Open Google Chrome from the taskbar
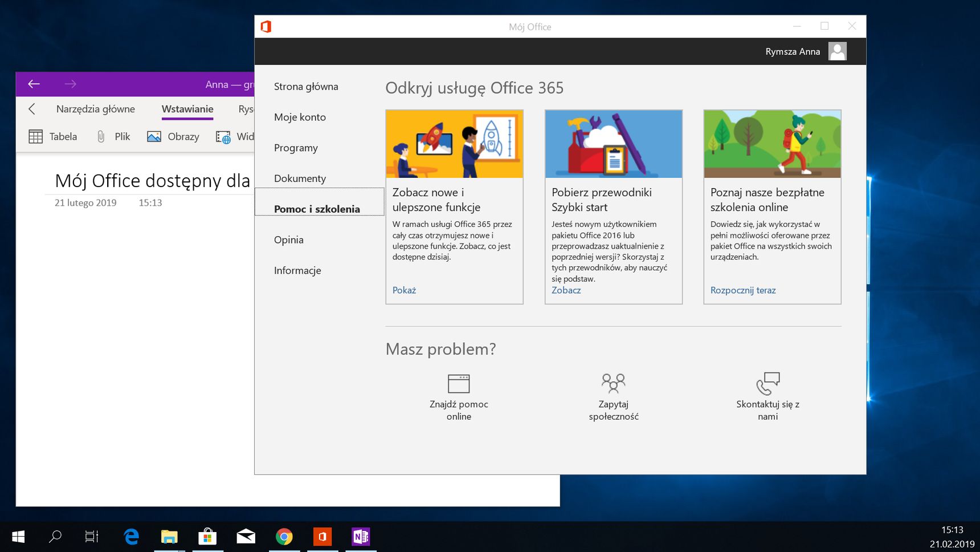Viewport: 980px width, 552px height. tap(284, 537)
